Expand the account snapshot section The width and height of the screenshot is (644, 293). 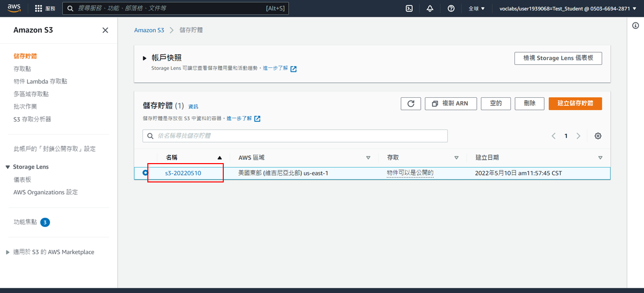click(145, 59)
